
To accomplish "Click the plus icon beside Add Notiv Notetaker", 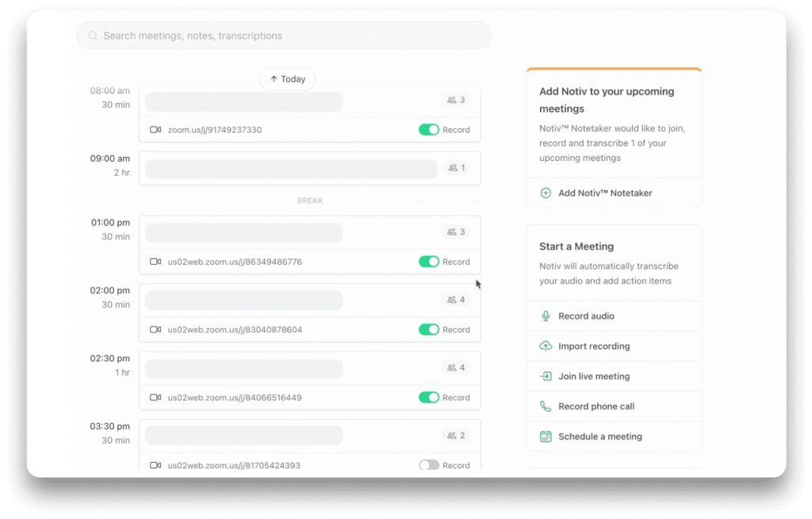I will (x=546, y=193).
